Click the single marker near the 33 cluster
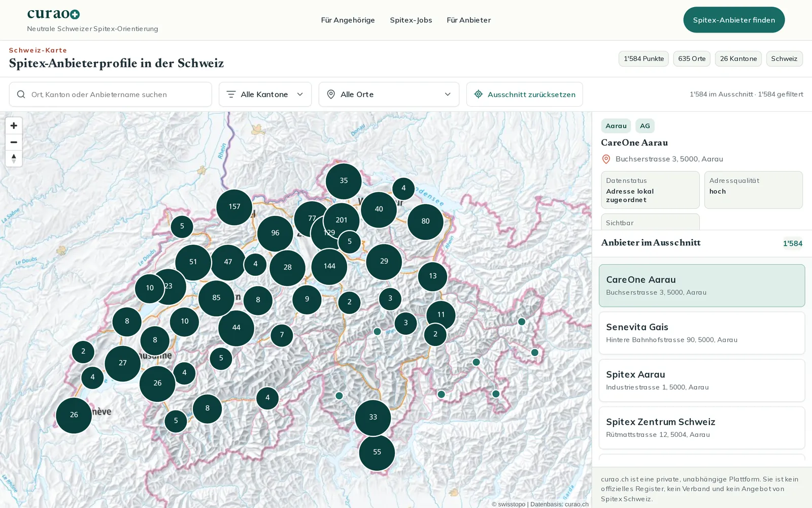 tap(339, 396)
